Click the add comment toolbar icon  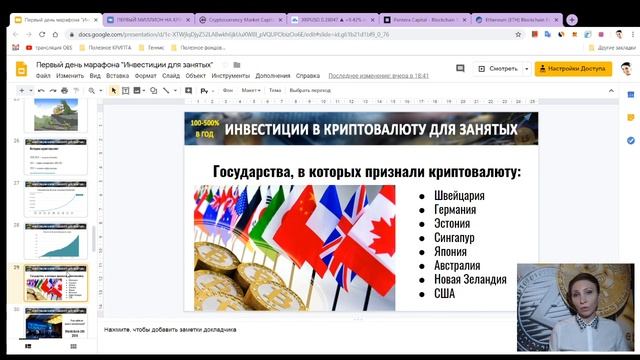point(188,90)
